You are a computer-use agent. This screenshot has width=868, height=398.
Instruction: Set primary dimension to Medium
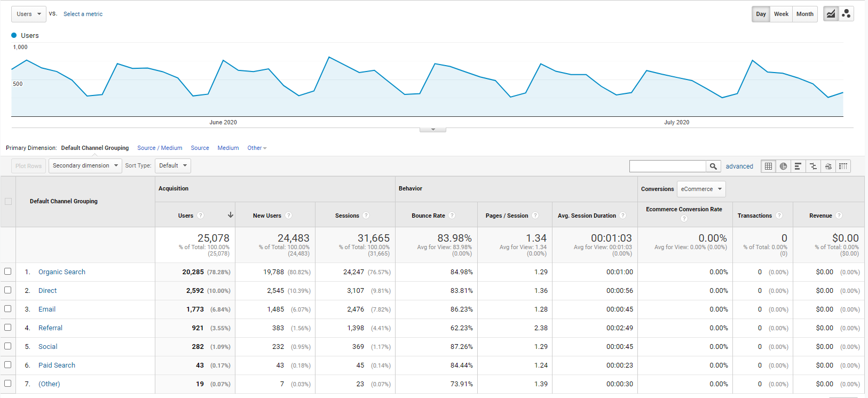(x=228, y=148)
